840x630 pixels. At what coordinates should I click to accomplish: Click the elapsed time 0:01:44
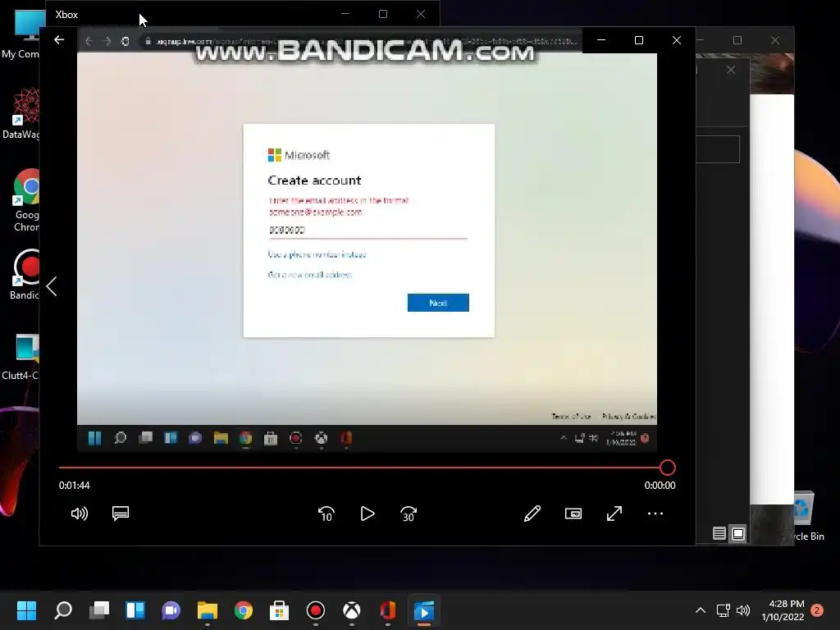[x=75, y=486]
